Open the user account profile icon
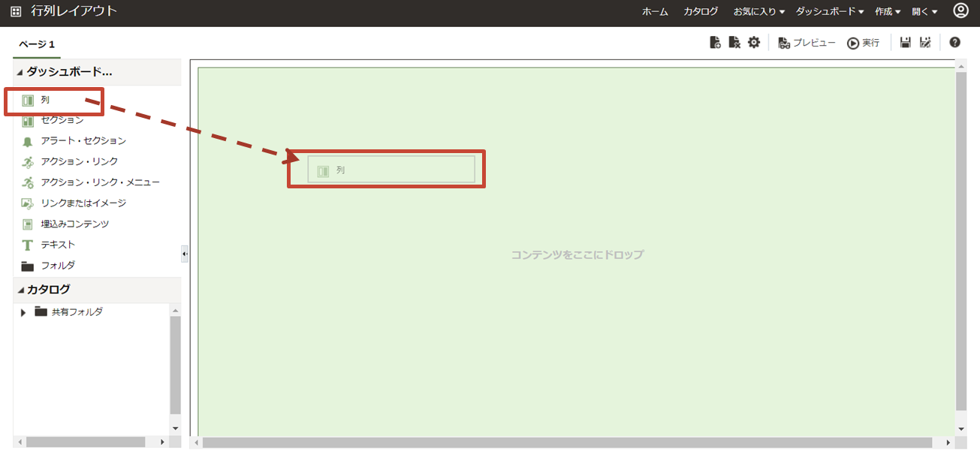The width and height of the screenshot is (980, 457). [960, 11]
